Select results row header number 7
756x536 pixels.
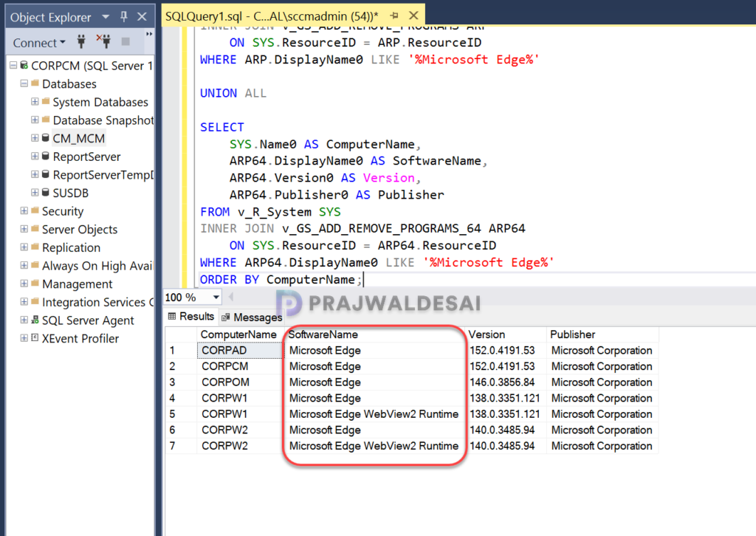(x=181, y=446)
